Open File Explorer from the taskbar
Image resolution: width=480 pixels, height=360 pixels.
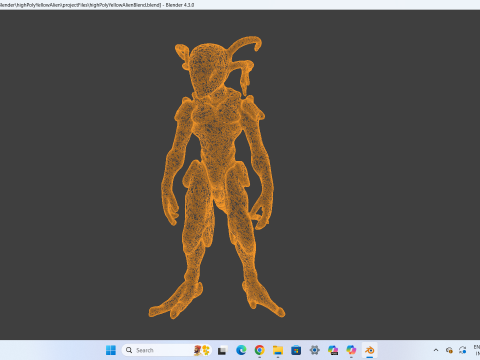(278, 350)
